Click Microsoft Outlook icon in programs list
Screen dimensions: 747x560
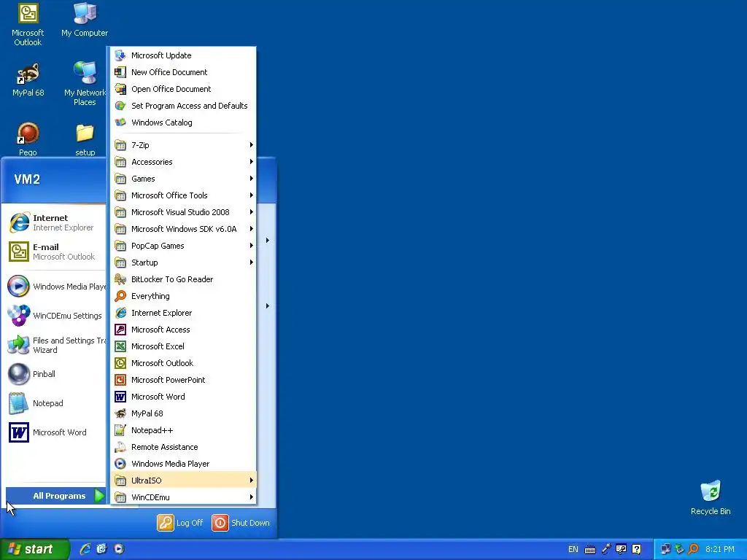click(x=120, y=363)
